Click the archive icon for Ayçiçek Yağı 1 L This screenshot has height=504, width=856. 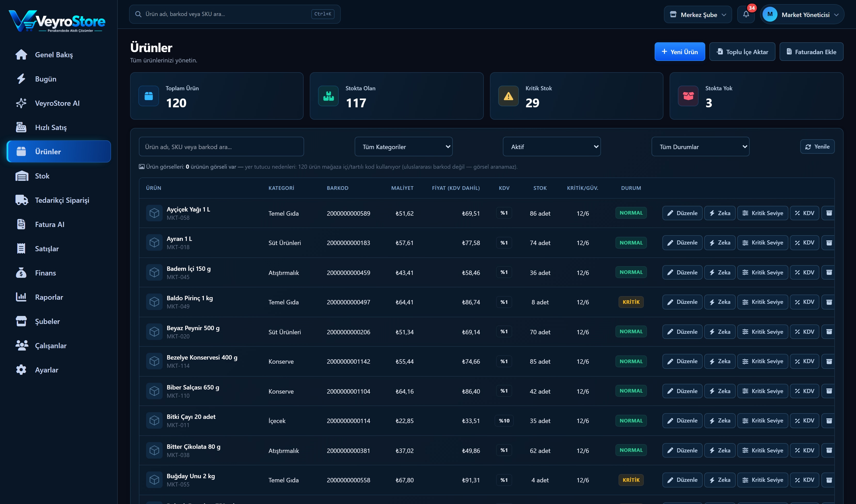click(x=829, y=213)
